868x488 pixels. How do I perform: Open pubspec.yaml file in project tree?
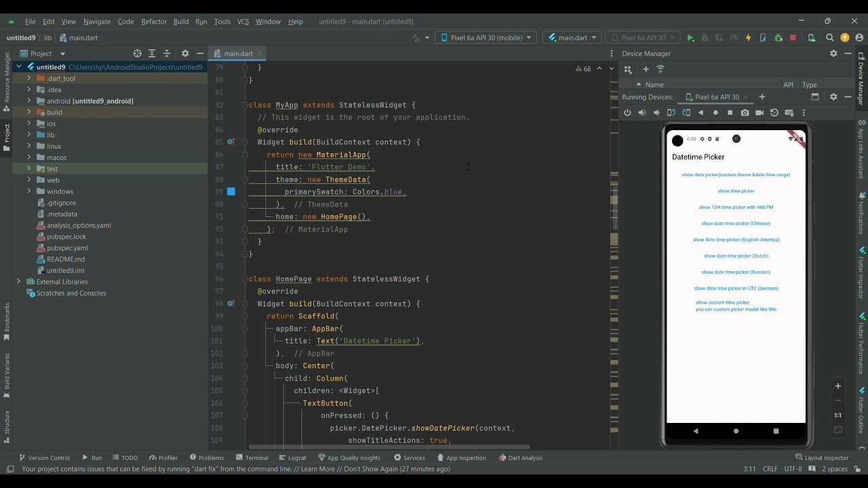click(67, 248)
